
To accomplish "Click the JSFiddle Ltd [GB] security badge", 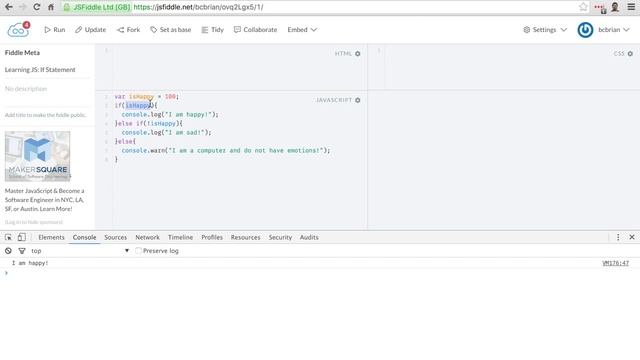I will 97,7.
